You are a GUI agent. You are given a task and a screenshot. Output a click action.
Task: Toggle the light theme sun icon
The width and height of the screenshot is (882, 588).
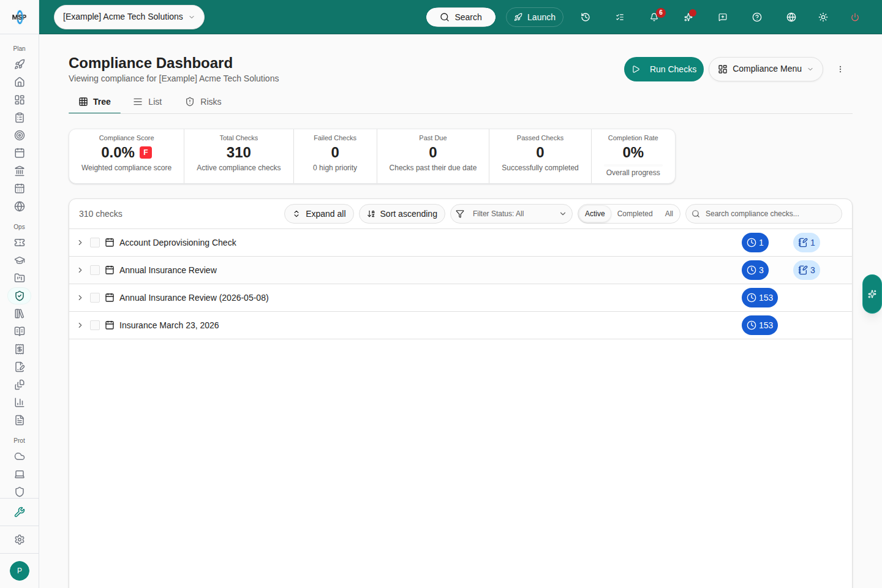click(x=823, y=17)
